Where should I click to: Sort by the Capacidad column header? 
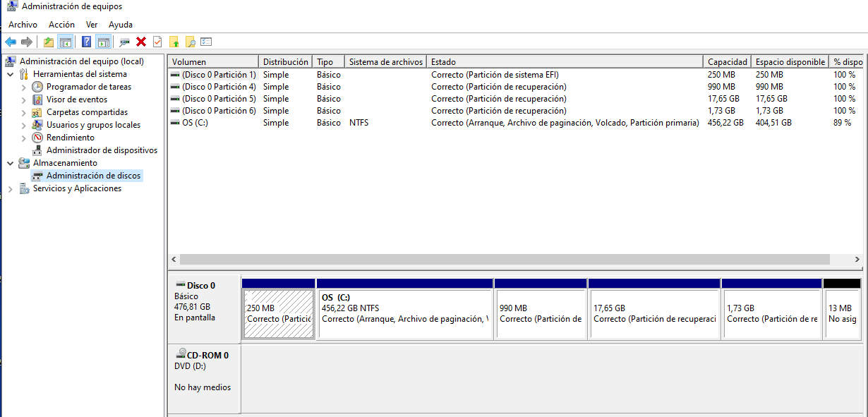727,62
